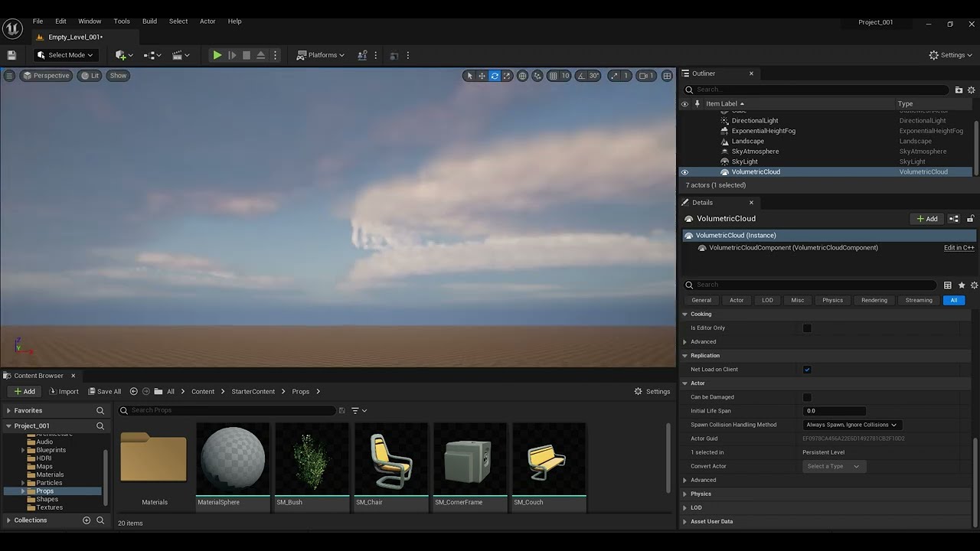Click the Outliner settings gear icon
Image resolution: width=980 pixels, height=551 pixels.
pyautogui.click(x=971, y=90)
